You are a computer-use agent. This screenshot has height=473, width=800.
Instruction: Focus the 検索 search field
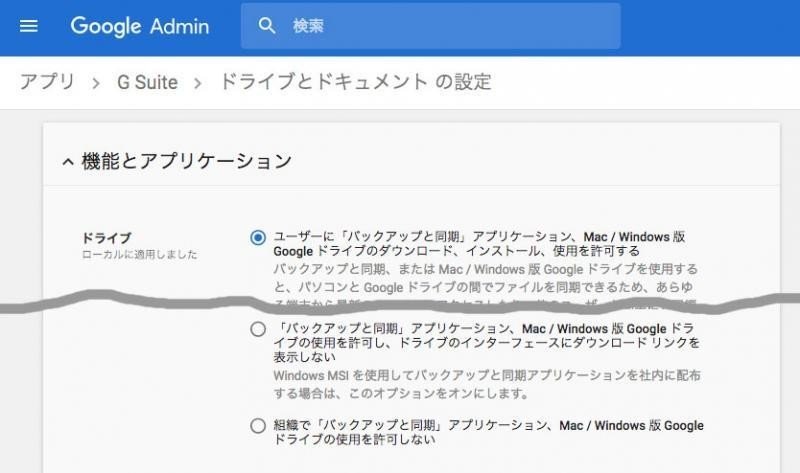click(x=431, y=26)
